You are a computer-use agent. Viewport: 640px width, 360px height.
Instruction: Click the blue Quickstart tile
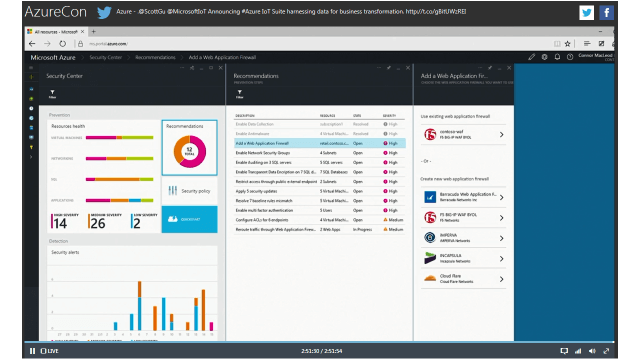pos(189,219)
